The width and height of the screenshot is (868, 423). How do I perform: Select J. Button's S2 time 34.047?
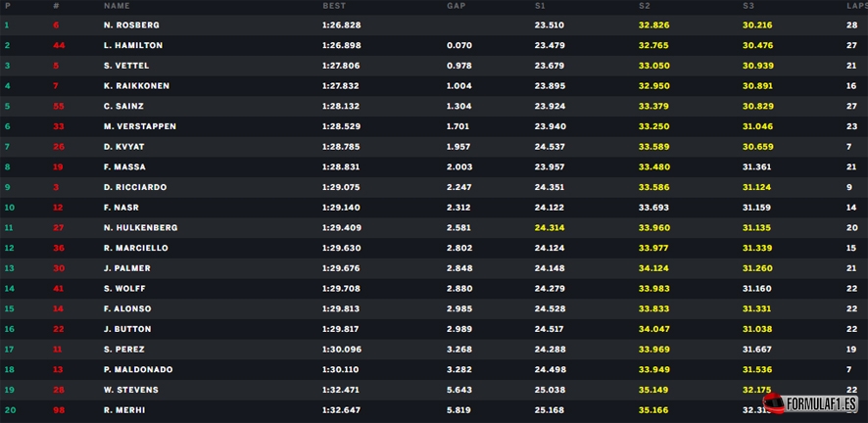click(653, 329)
